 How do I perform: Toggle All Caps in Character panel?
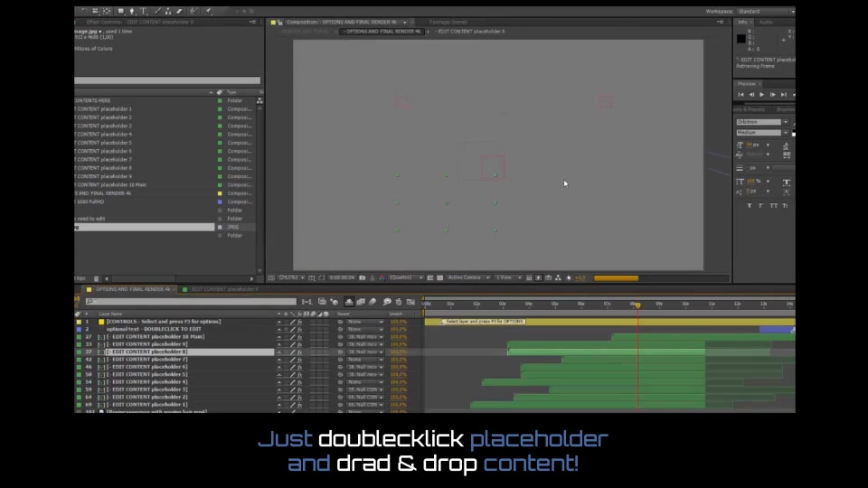(773, 206)
